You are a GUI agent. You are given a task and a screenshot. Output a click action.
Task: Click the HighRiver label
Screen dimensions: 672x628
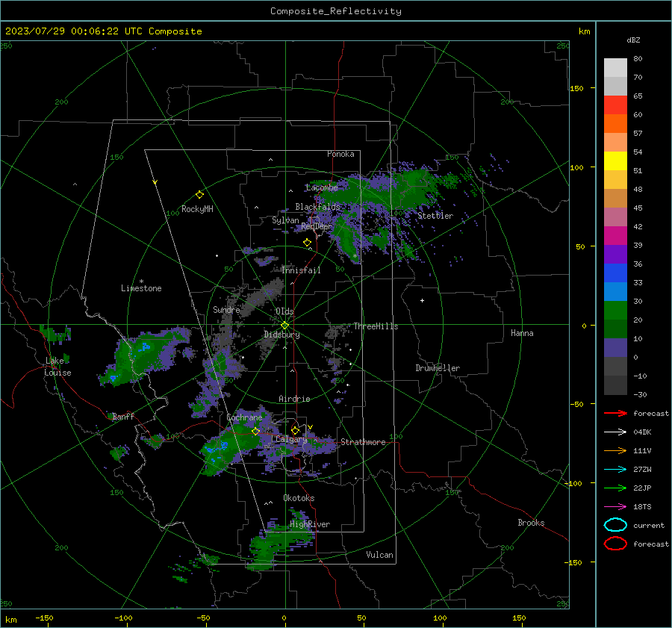coord(310,524)
